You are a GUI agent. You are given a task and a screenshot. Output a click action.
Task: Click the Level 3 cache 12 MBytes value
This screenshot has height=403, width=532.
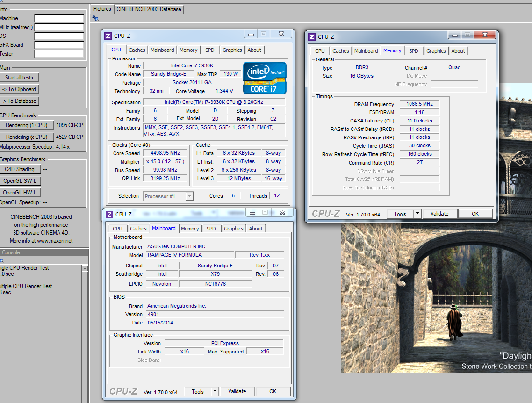coord(239,178)
